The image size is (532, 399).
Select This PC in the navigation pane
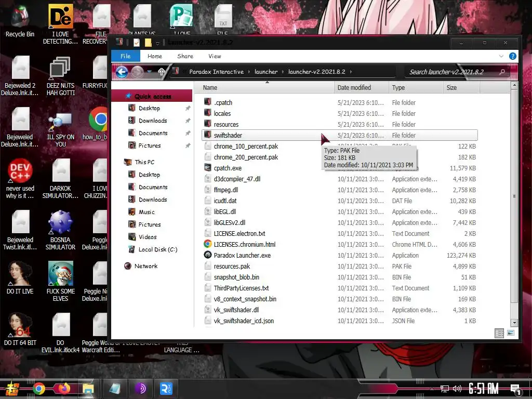(x=144, y=162)
